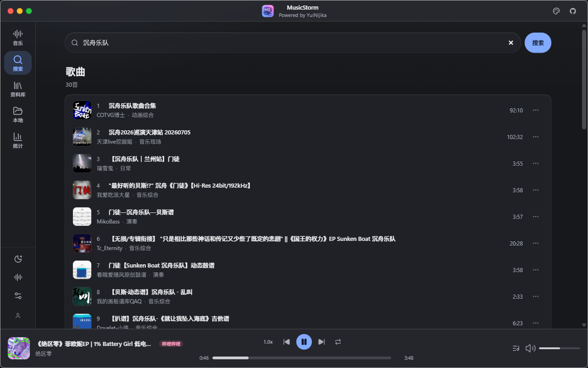Pause the current song

(304, 342)
